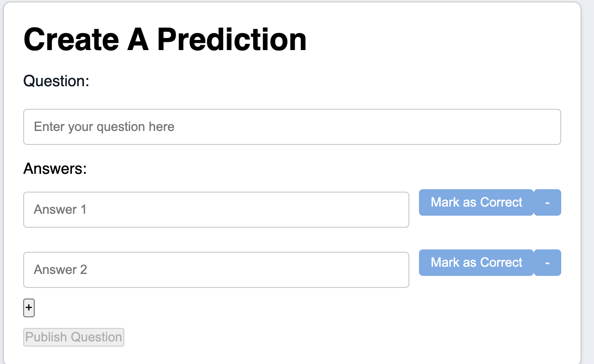
Task: Place cursor in the question input box
Action: pyautogui.click(x=292, y=127)
